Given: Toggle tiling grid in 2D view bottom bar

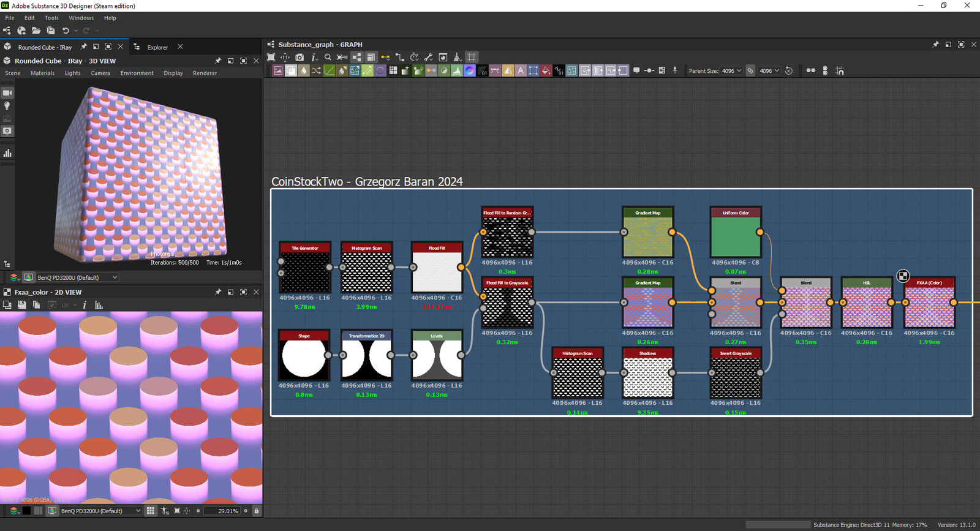Looking at the screenshot, I should (150, 511).
